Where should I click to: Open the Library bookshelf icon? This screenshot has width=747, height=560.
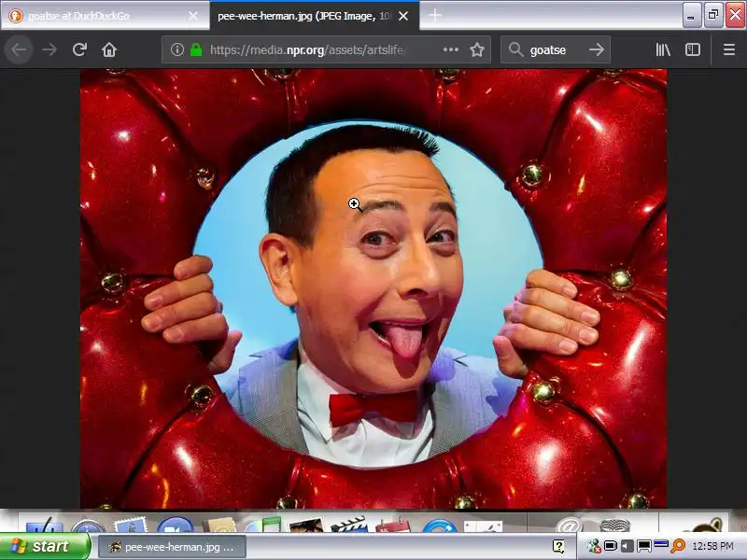(x=663, y=49)
